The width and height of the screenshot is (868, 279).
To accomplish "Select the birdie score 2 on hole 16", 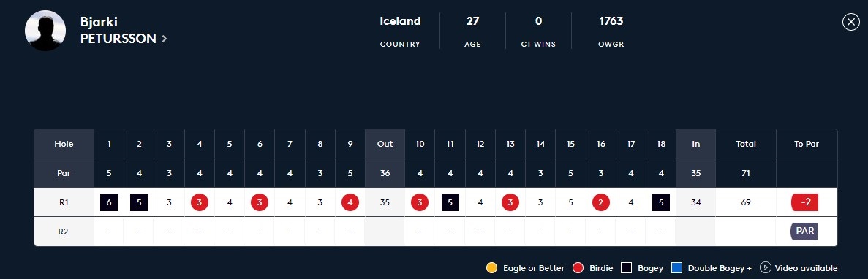I will pyautogui.click(x=600, y=202).
